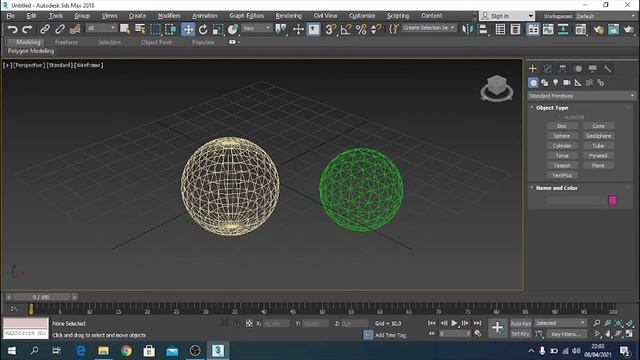
Task: Click Select and Place tool
Action: pos(233,29)
